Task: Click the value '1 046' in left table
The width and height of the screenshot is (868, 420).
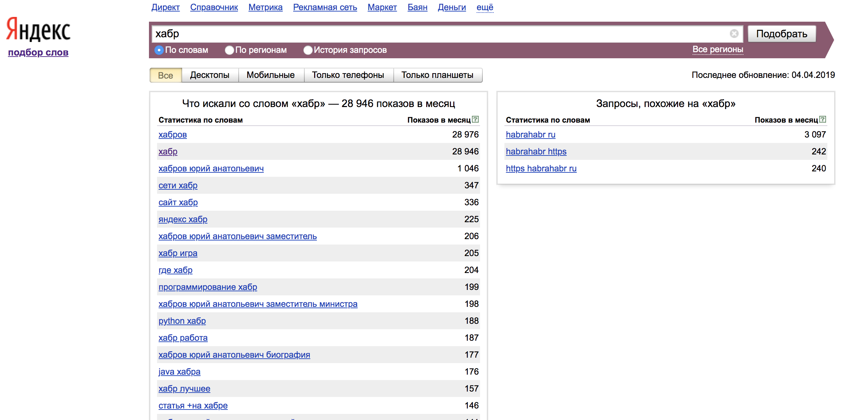Action: (468, 168)
